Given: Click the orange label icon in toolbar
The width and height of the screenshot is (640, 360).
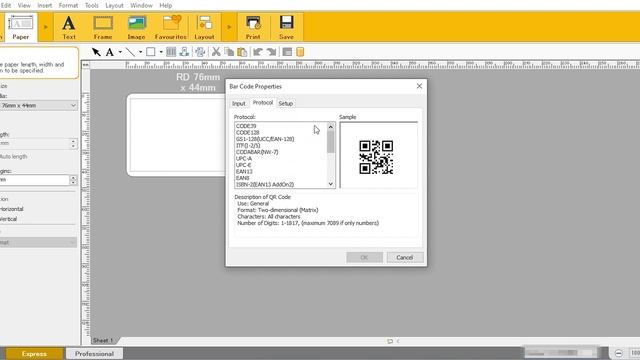Looking at the screenshot, I should [x=300, y=52].
